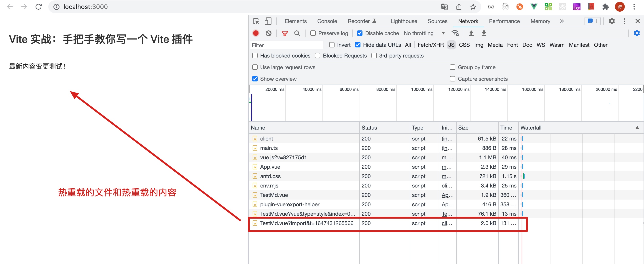Open the No throttling dropdown
Viewport: 644px width, 264px height.
424,33
